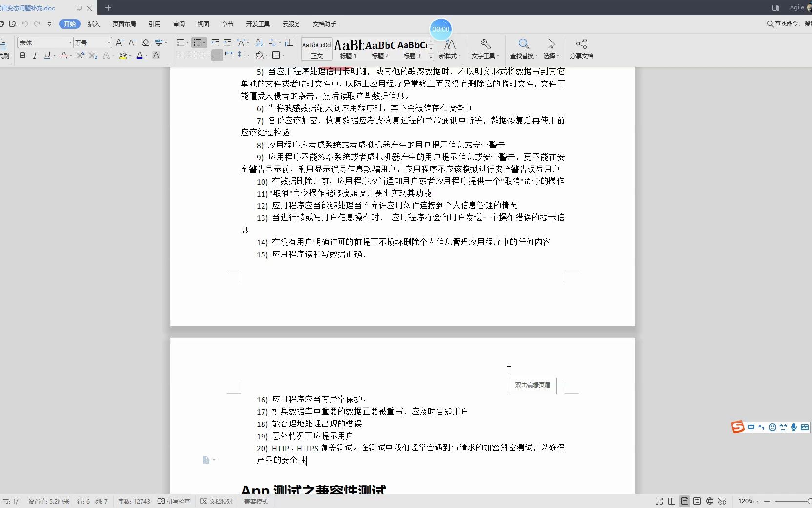Click the Share Document icon
Screen dimensions: 812x508
[581, 49]
